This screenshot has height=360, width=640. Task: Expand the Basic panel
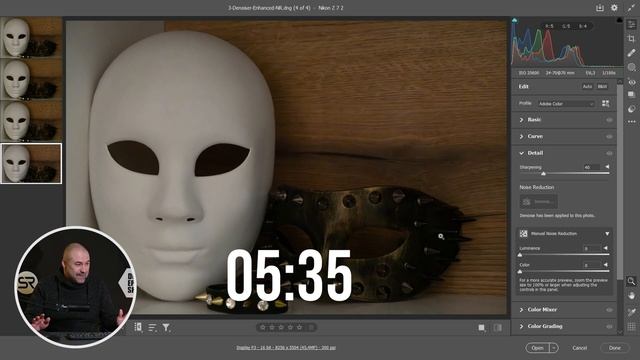521,120
